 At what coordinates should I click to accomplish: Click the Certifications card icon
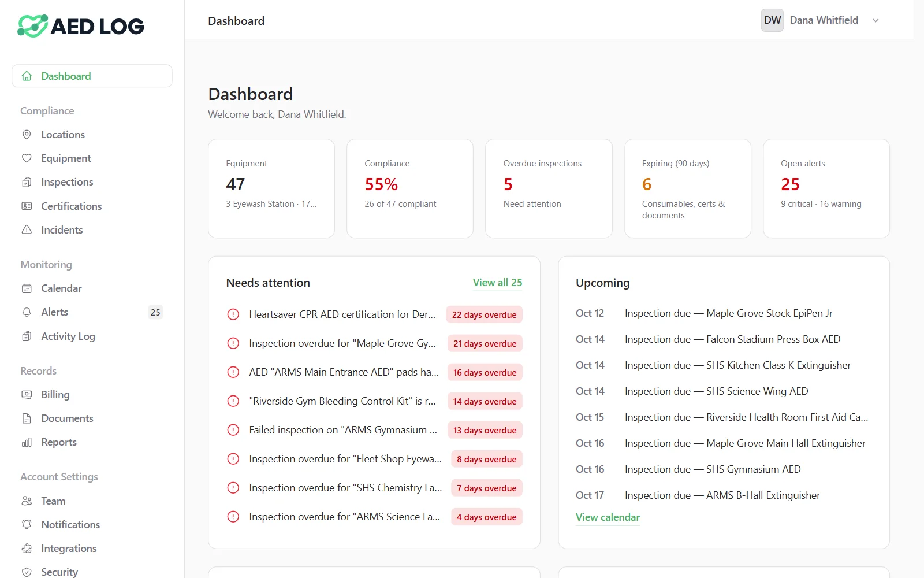coord(27,206)
